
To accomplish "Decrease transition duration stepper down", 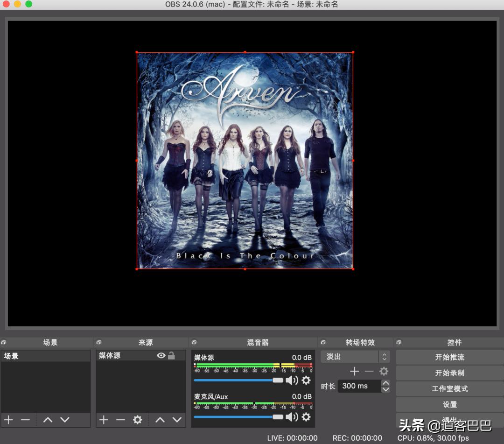I will (x=386, y=389).
